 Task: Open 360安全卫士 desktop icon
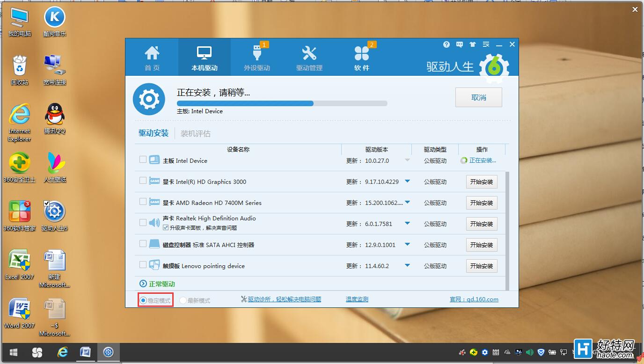coord(20,167)
